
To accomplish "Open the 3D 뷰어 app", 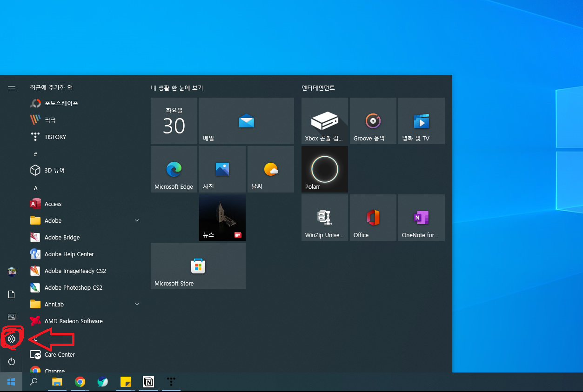I will coord(84,170).
